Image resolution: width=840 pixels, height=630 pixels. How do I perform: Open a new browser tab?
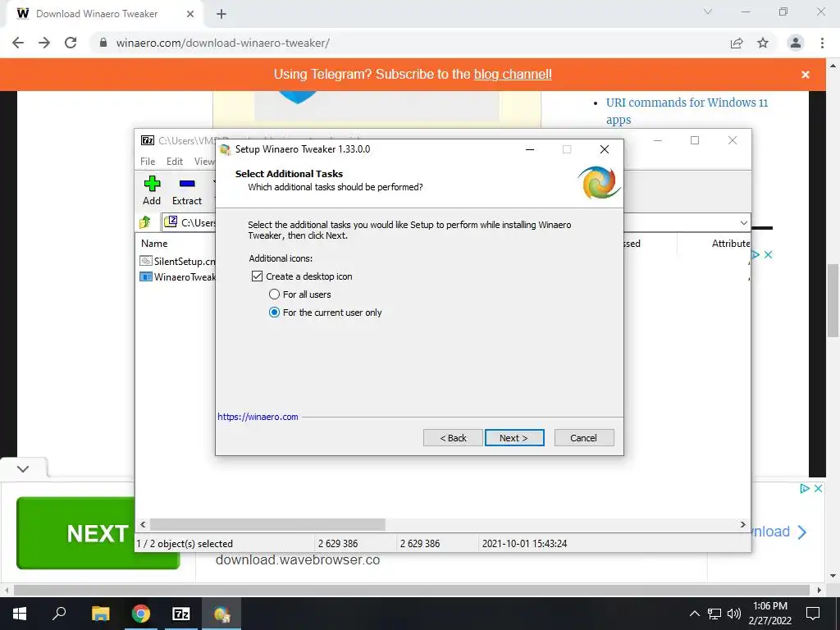coord(221,14)
